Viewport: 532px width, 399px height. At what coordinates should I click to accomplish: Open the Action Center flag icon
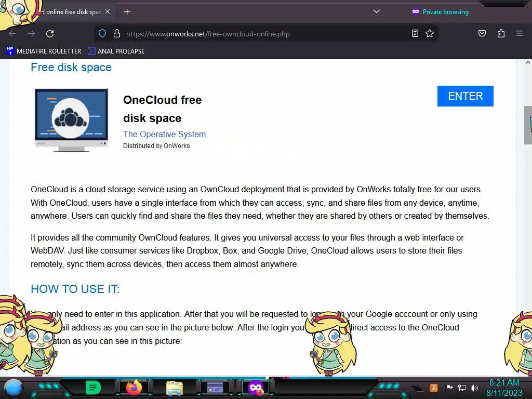pos(449,388)
